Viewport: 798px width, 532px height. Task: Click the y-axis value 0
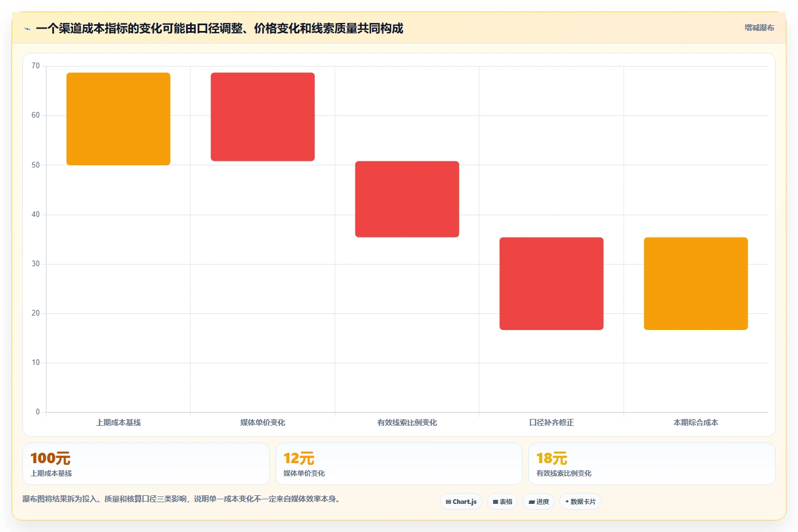point(38,412)
